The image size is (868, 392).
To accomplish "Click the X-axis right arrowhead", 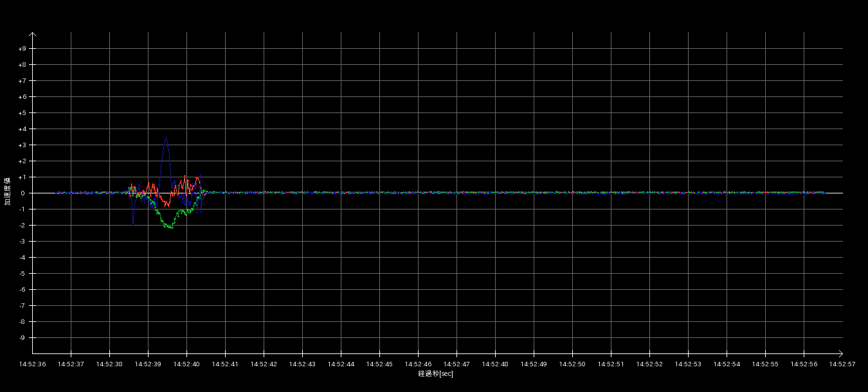I will pyautogui.click(x=840, y=353).
